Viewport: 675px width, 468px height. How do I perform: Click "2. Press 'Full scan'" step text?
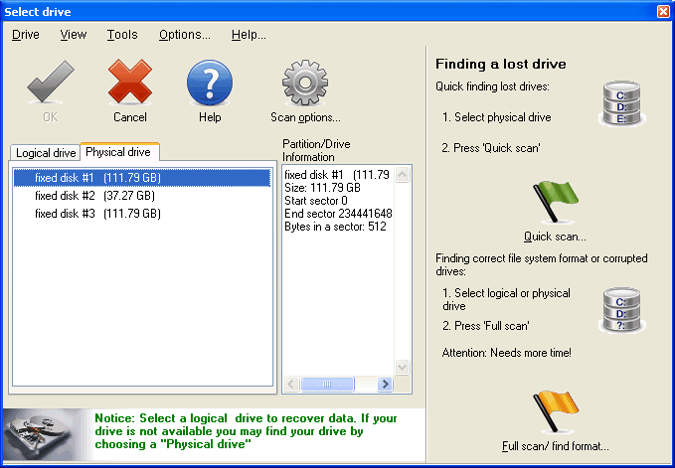[x=486, y=326]
